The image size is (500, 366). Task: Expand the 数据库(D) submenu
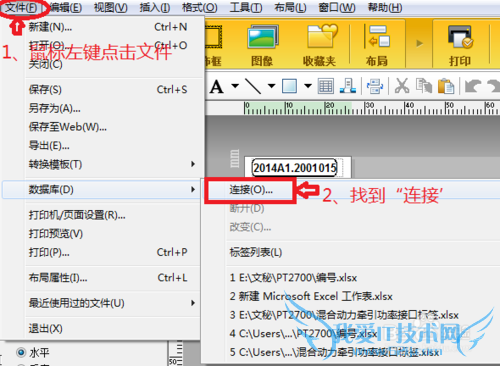coord(102,189)
